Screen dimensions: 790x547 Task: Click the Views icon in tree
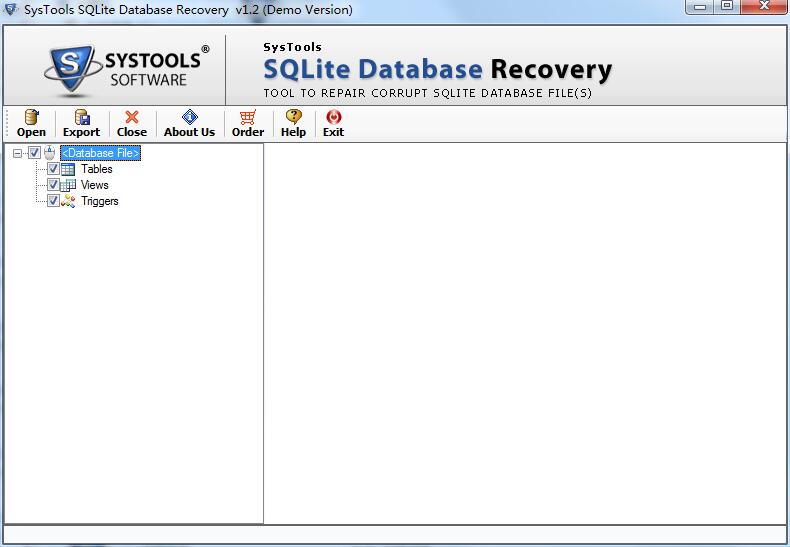tap(68, 185)
